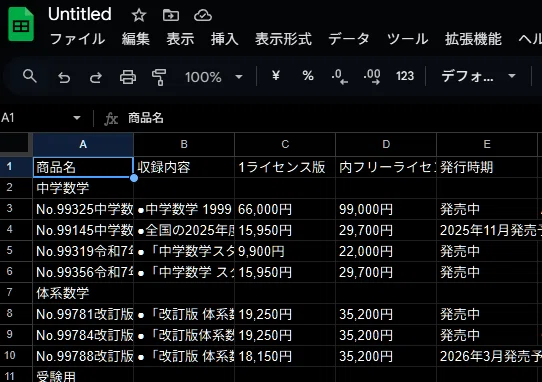Click the formula bar showing 商品名
The image size is (542, 382).
146,118
